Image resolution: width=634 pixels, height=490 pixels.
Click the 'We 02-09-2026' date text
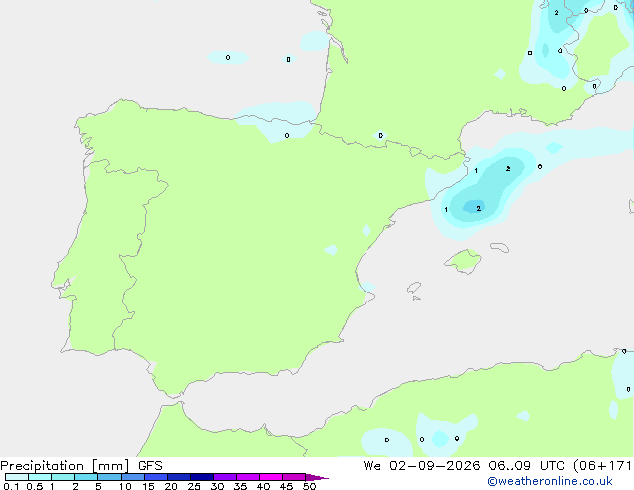pos(422,466)
